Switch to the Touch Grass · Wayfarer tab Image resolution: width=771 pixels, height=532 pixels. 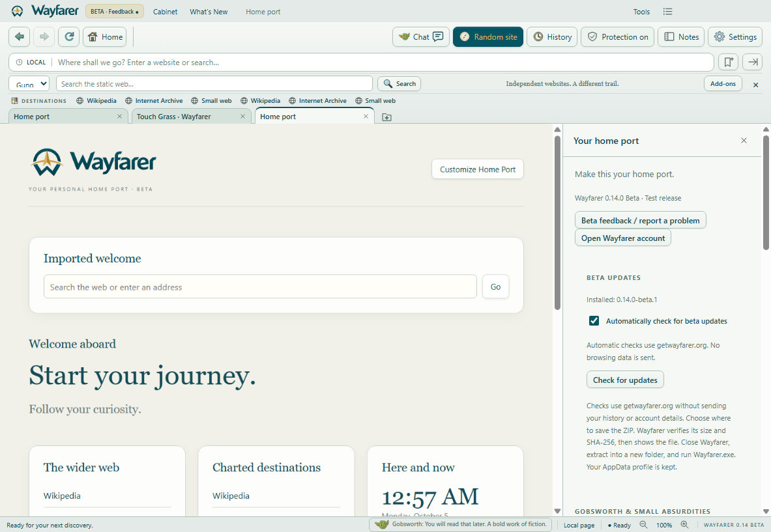[192, 117]
